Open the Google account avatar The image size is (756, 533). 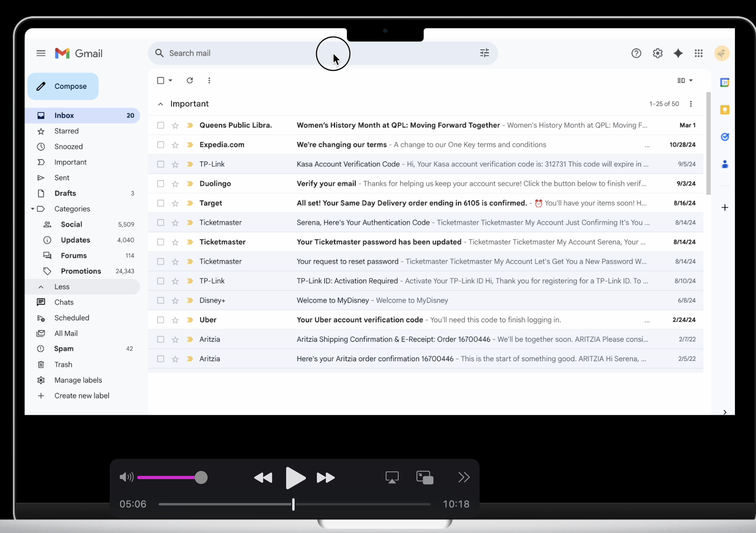pos(722,53)
